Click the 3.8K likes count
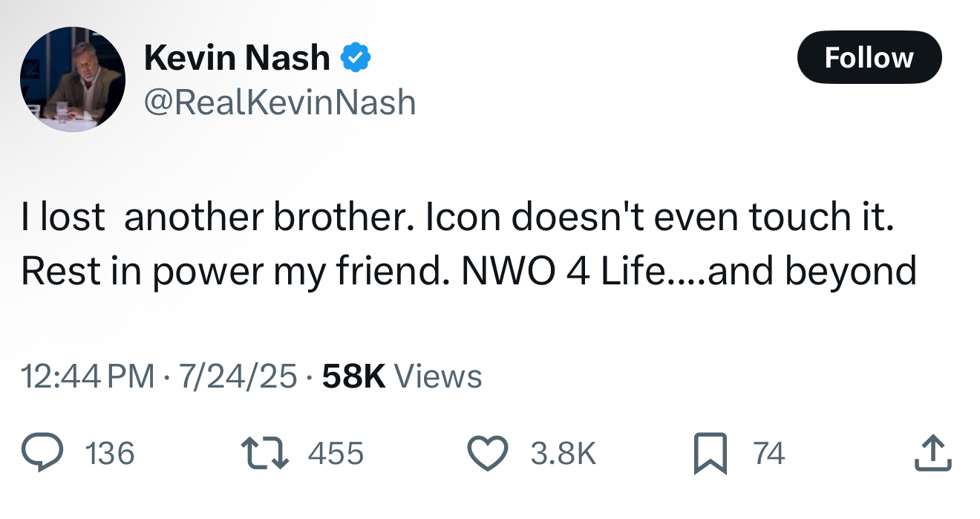The width and height of the screenshot is (980, 519). point(563,454)
